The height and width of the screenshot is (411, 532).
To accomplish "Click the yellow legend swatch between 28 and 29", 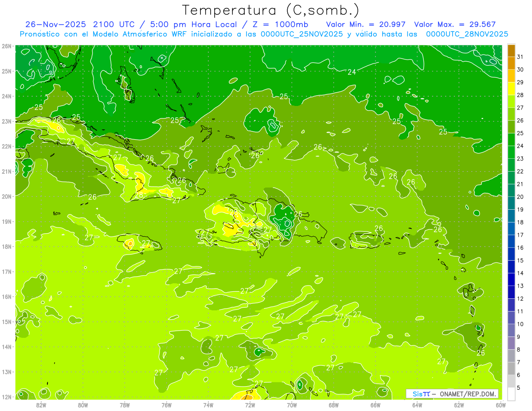I will (x=511, y=88).
